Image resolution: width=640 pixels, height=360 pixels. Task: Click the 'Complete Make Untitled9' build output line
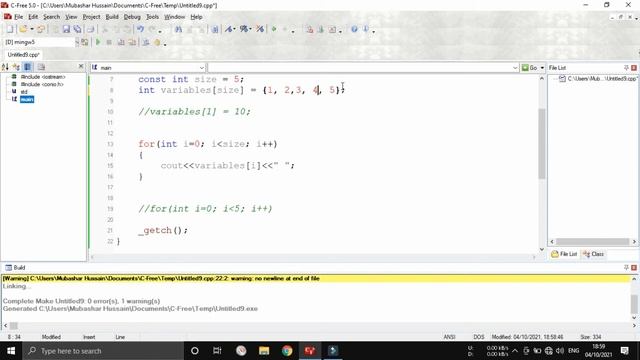point(81,301)
